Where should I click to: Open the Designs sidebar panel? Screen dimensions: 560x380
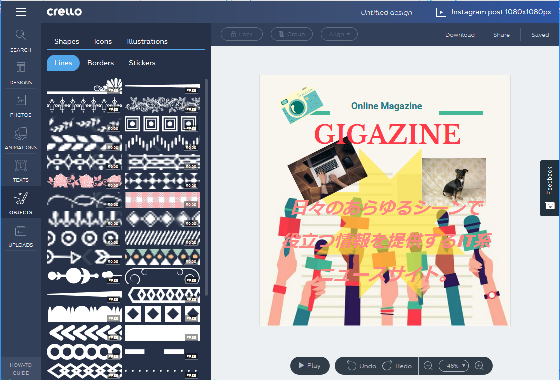pyautogui.click(x=21, y=73)
